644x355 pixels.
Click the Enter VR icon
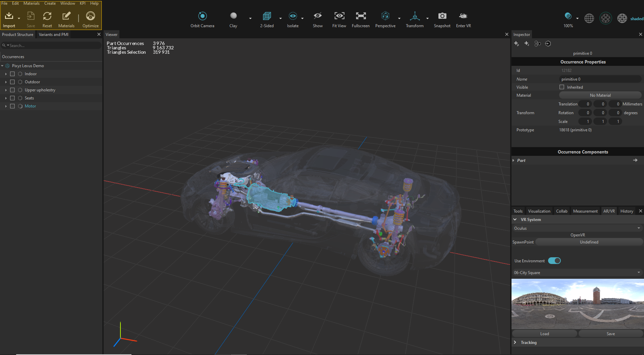[x=463, y=16]
